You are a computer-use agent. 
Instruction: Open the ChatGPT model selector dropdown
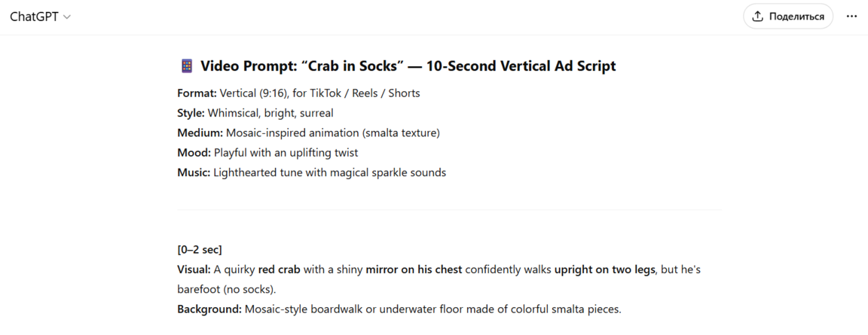[39, 17]
